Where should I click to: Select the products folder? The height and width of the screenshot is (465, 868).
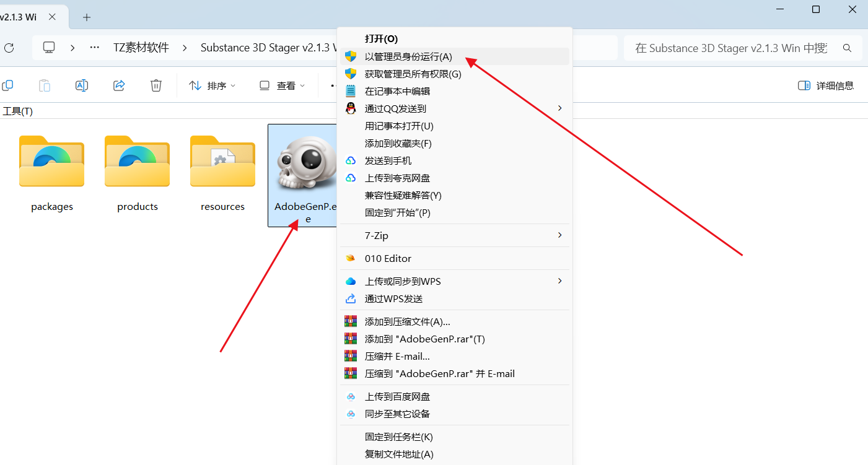138,173
